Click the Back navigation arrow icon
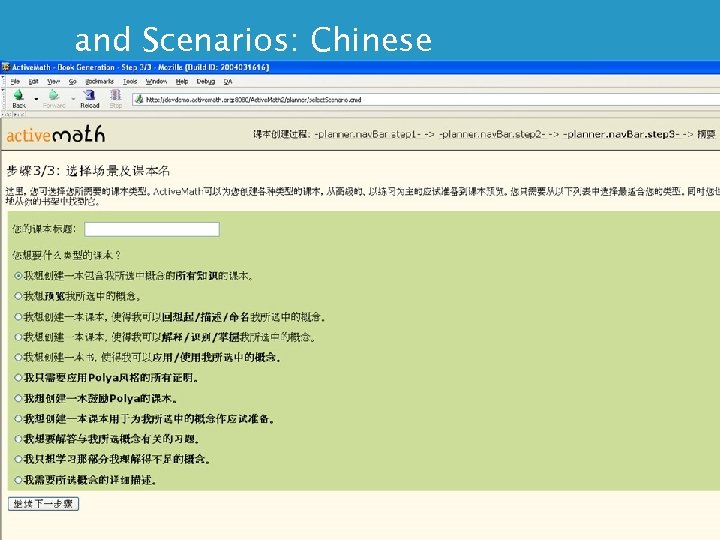Viewport: 720px width, 540px height. pos(19,95)
